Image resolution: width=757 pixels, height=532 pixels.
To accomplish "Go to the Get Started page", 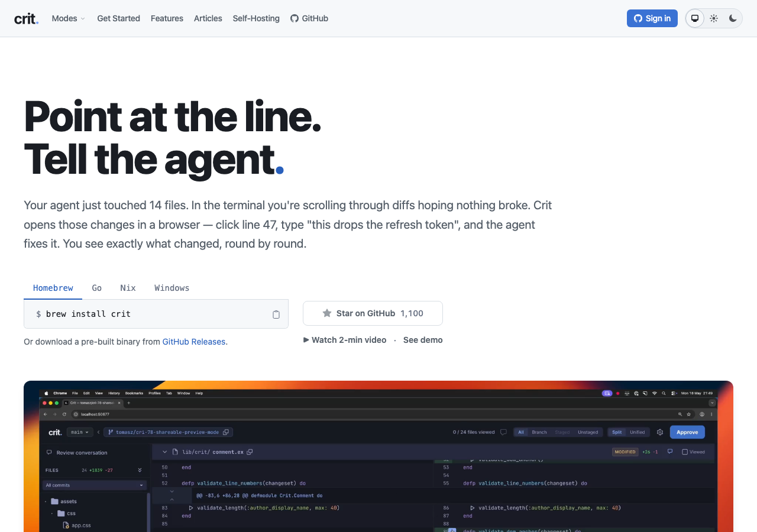I will [118, 18].
